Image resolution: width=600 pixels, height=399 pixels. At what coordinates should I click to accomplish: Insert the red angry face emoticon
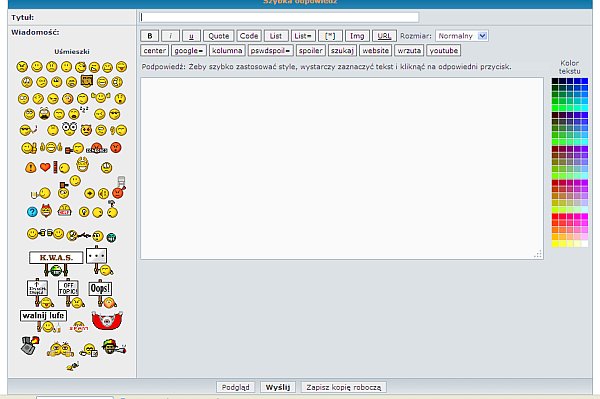116,147
